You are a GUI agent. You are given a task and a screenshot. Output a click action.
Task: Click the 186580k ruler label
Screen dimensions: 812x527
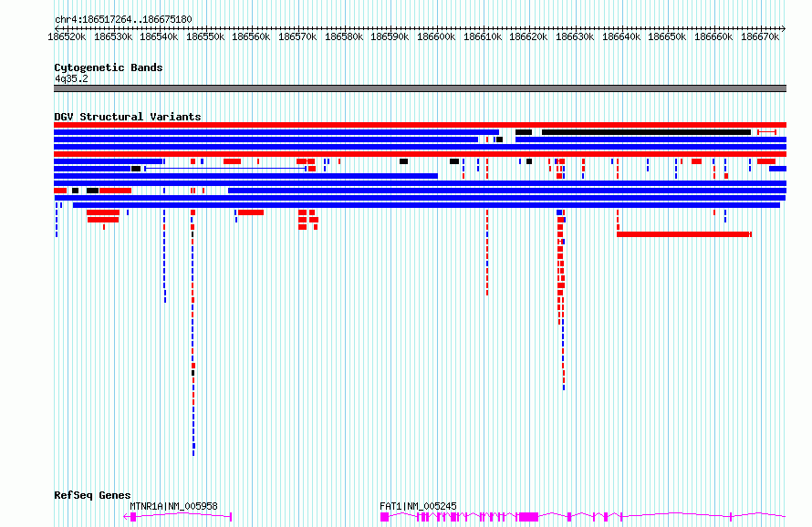pos(344,36)
